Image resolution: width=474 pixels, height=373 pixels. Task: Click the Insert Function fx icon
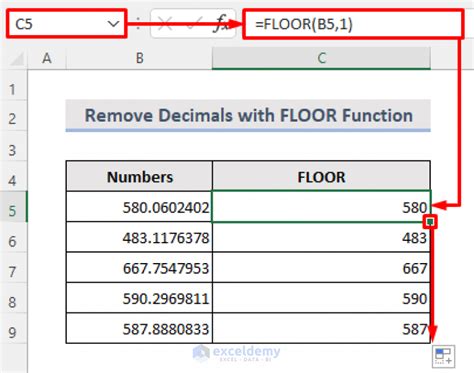point(221,24)
